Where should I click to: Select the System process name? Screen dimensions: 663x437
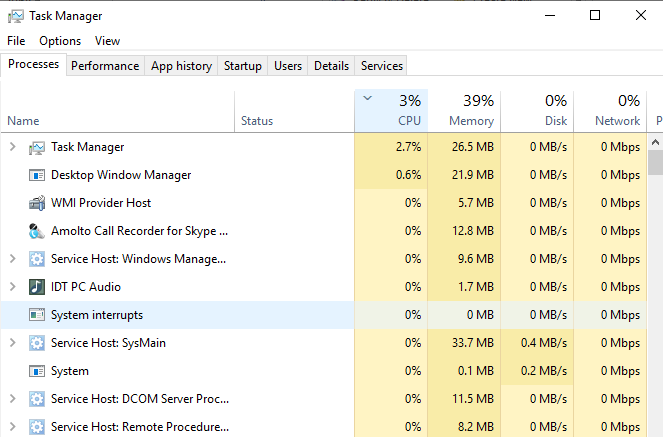(70, 371)
